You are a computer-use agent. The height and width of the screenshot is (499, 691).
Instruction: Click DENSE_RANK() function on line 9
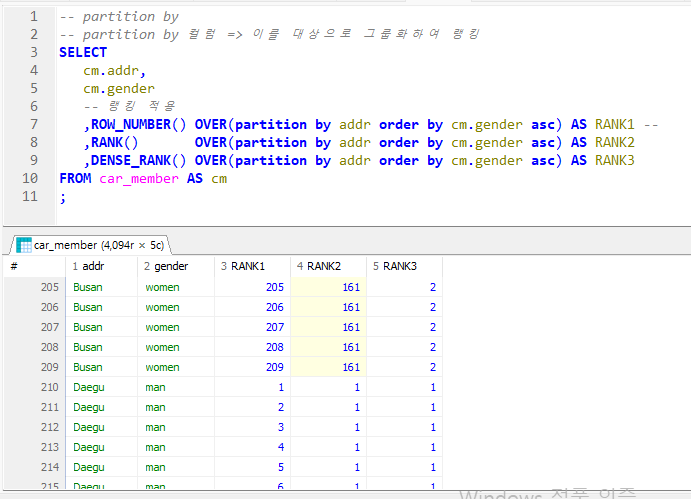click(138, 160)
